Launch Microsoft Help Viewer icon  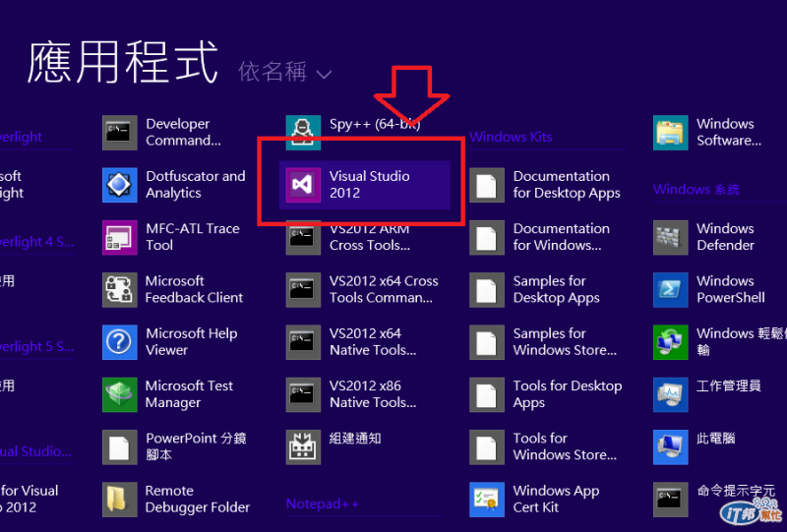coord(119,342)
